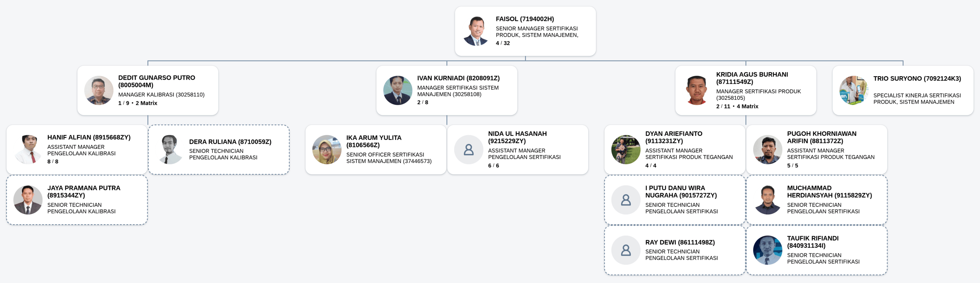Click TAUFIK RIFIANDI's avatar photo
The height and width of the screenshot is (283, 980).
768,250
